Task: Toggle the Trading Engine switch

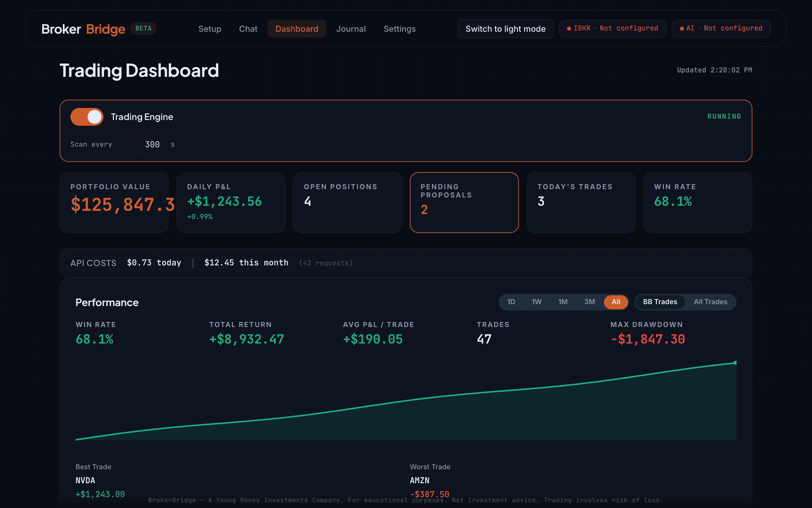Action: pyautogui.click(x=87, y=117)
